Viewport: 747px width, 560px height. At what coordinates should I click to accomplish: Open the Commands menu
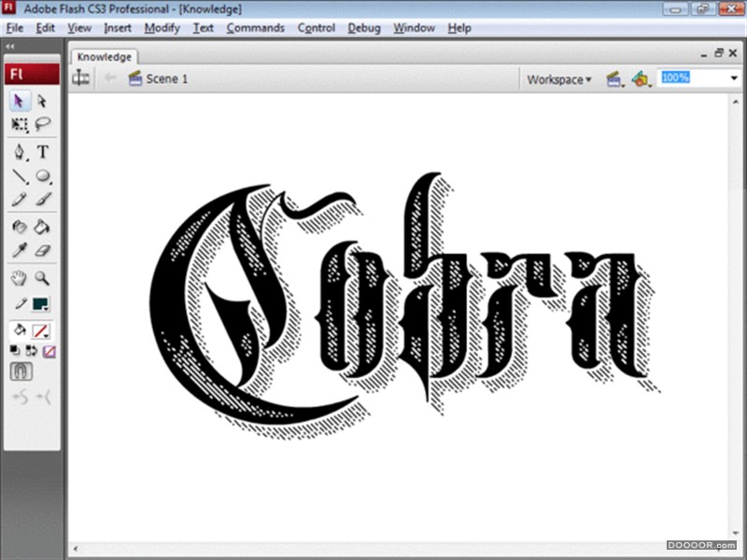tap(255, 28)
